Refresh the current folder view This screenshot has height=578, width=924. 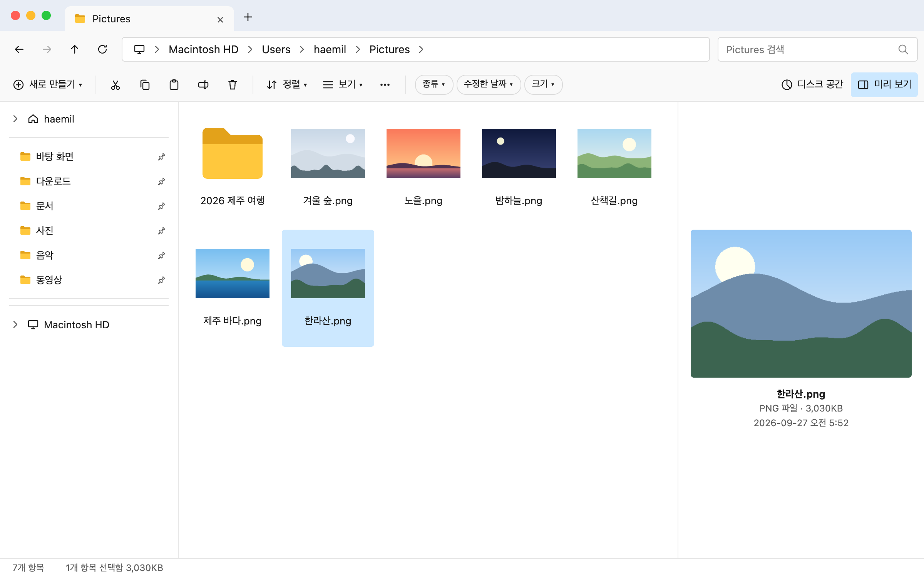coord(102,49)
